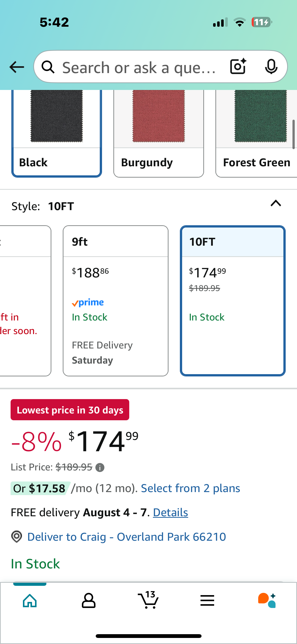297x644 pixels.
Task: Tap the back arrow icon
Action: (x=17, y=67)
